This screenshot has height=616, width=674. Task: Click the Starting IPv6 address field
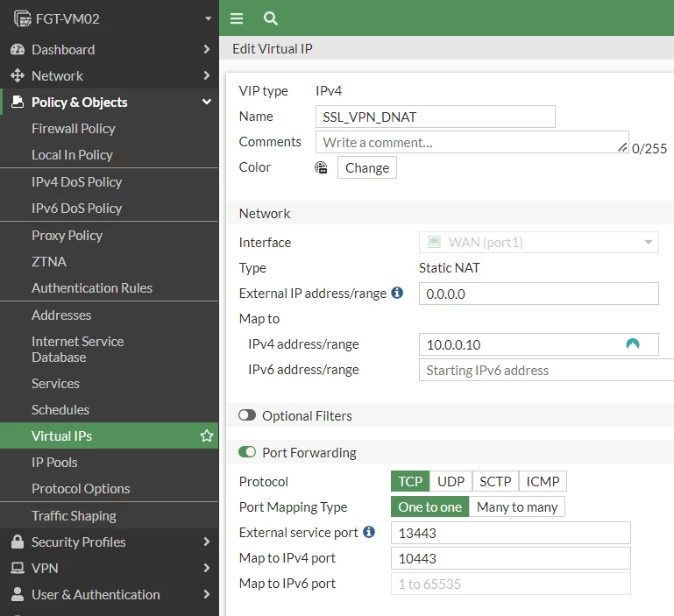(x=546, y=370)
